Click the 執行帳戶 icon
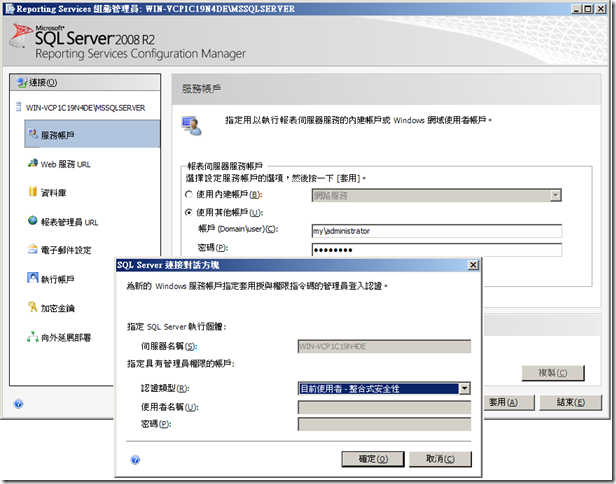Screen dimensions: 616x484 (33, 278)
